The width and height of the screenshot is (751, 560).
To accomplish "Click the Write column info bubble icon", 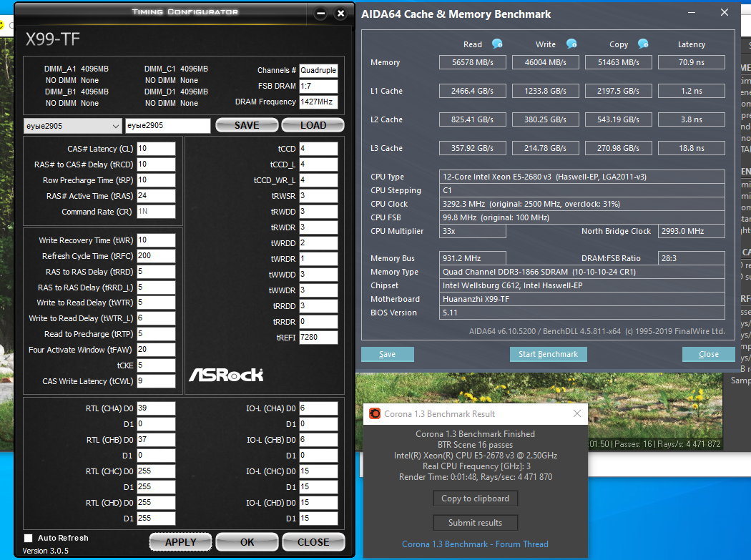I will tap(571, 44).
